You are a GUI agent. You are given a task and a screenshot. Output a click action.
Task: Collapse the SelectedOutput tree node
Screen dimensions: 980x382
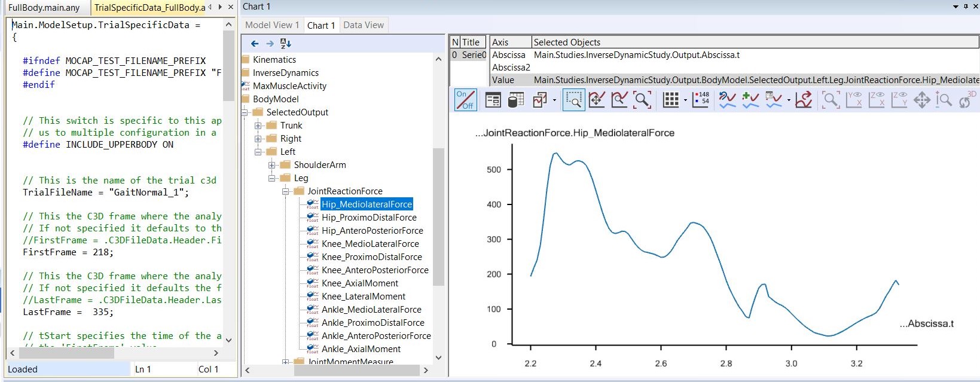coord(245,112)
